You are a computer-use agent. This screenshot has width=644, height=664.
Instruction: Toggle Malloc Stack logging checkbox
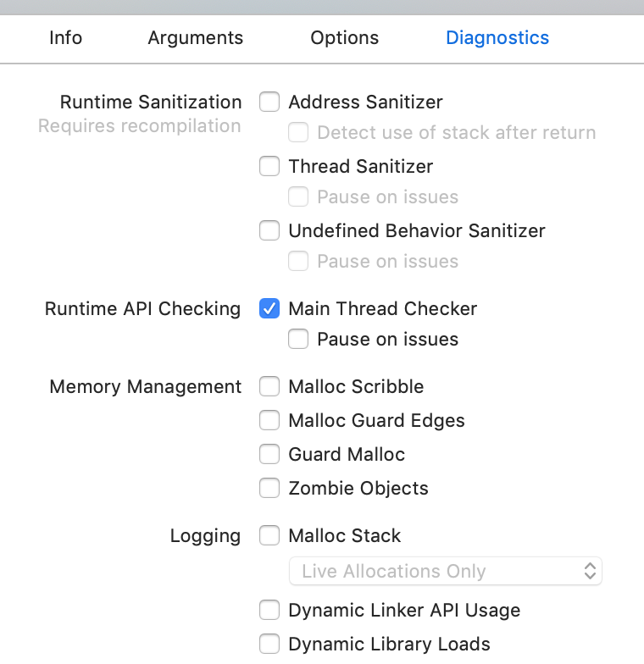(x=269, y=535)
